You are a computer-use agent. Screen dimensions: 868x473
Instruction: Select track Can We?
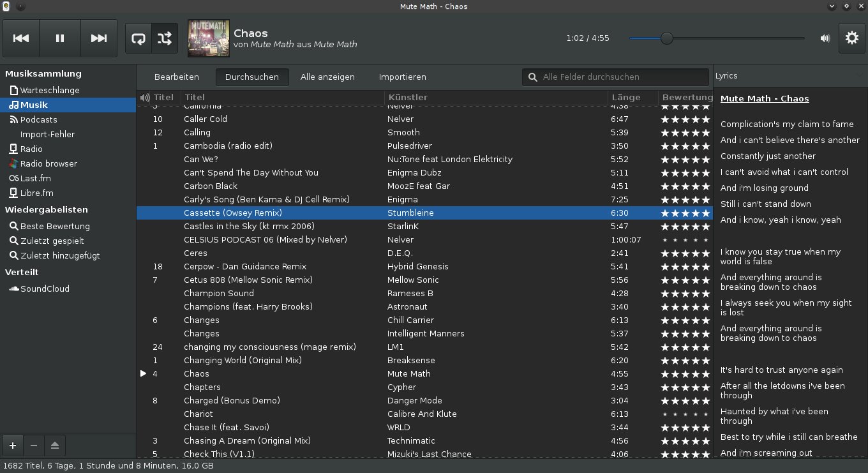424,160
